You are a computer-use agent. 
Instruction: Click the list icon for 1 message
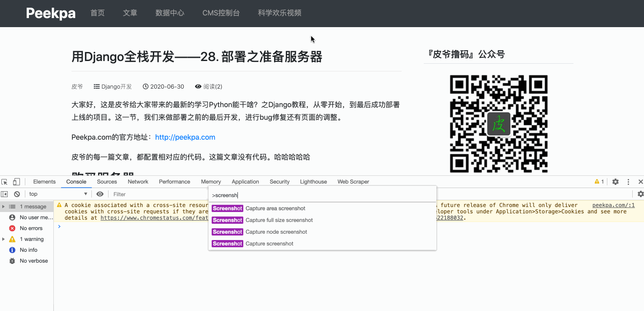(x=12, y=207)
